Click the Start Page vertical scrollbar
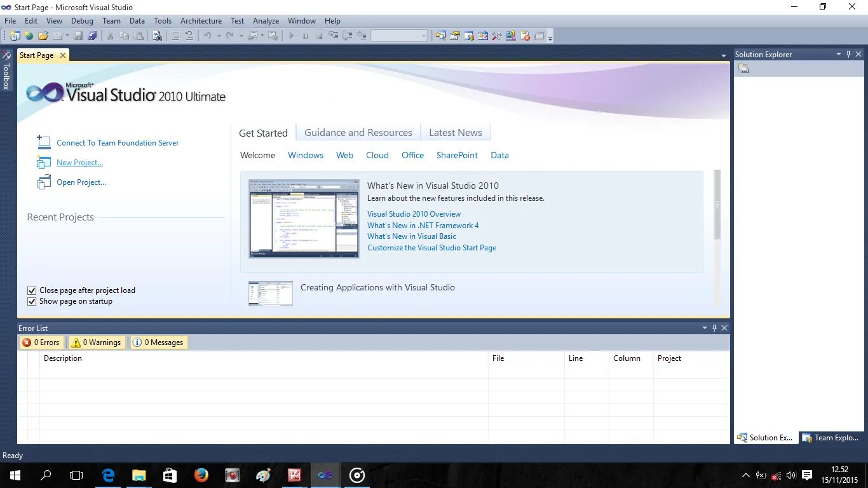This screenshot has height=488, width=868. point(717,205)
